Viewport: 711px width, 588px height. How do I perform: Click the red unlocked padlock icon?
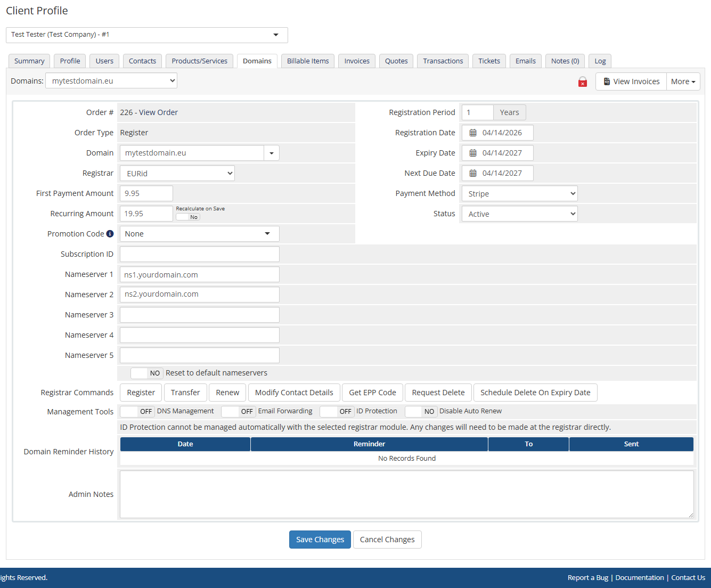583,81
